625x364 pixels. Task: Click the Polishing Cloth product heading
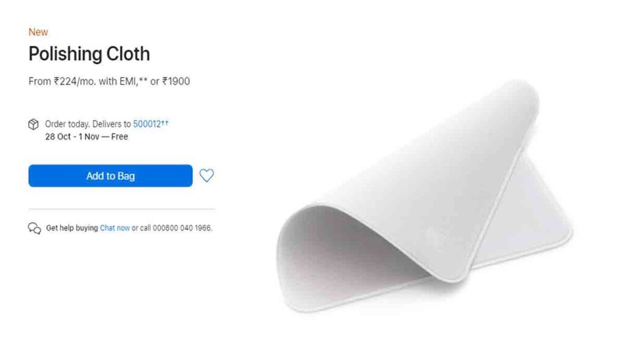(89, 54)
